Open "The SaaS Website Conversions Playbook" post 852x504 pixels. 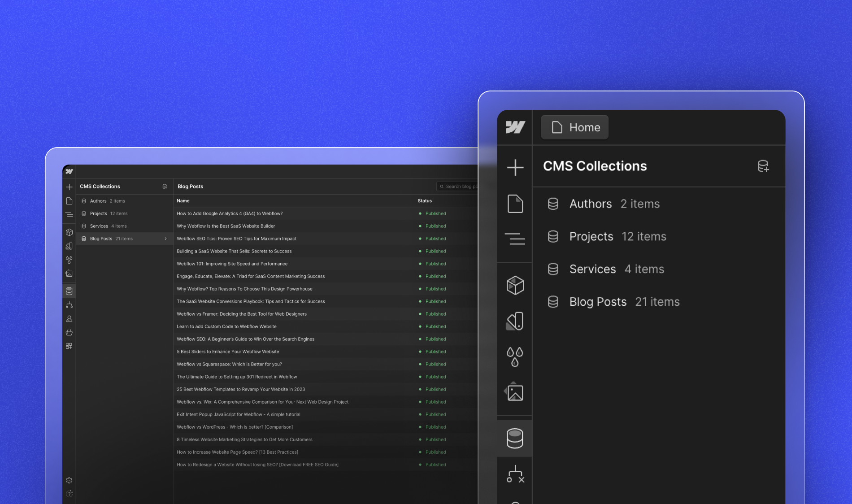click(x=251, y=301)
